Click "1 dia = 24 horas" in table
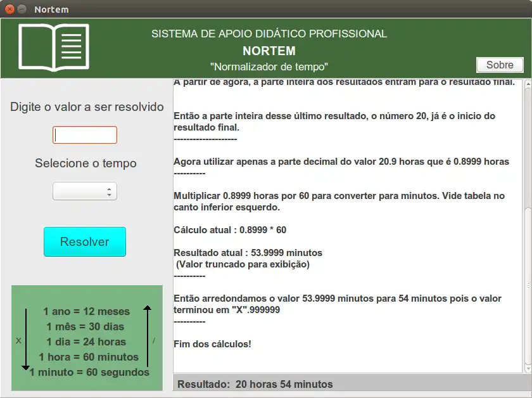 pyautogui.click(x=86, y=342)
